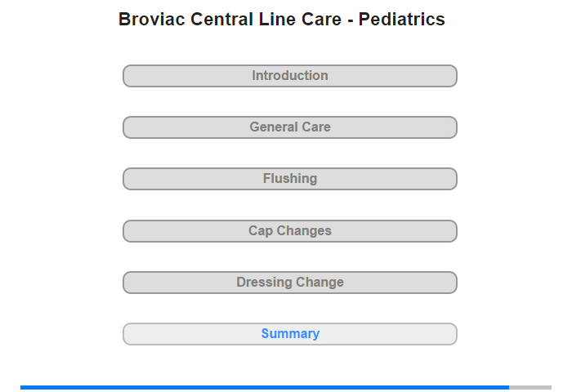Click the blue filled part of progress bar

[x=264, y=387]
